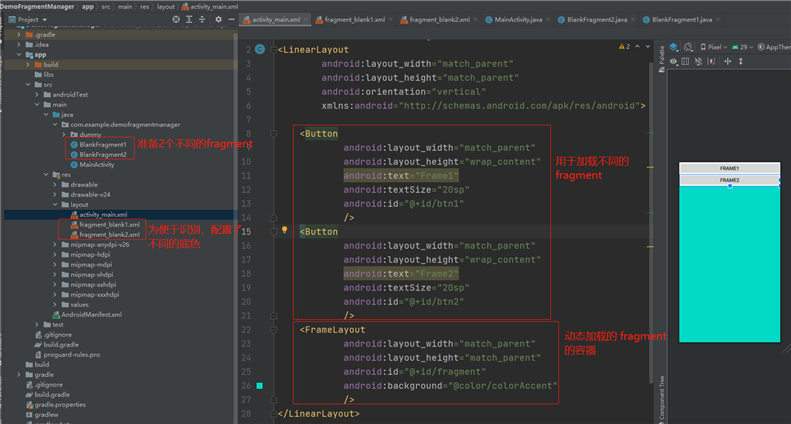Click the yellow lightbulb on line 15

[284, 230]
